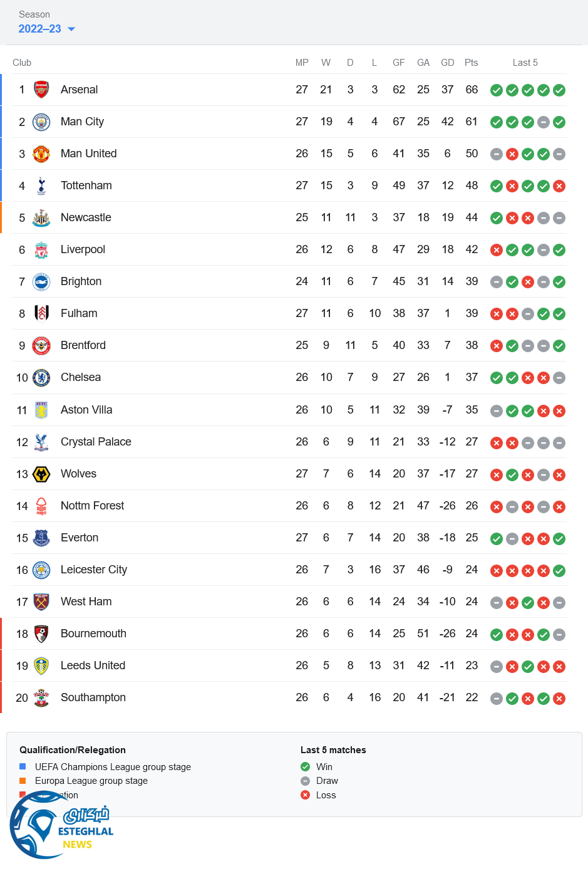Viewport: 588px width, 876px height.
Task: Click the Man United club crest
Action: 41,154
